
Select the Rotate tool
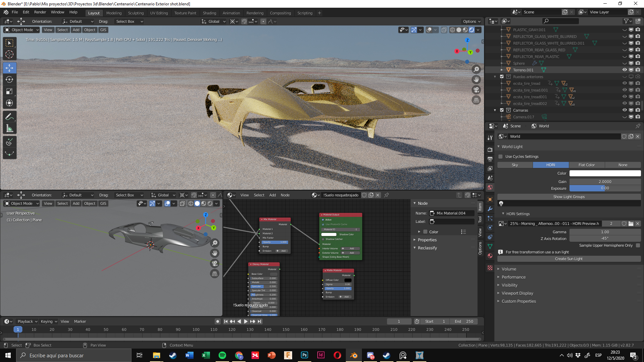click(9, 79)
